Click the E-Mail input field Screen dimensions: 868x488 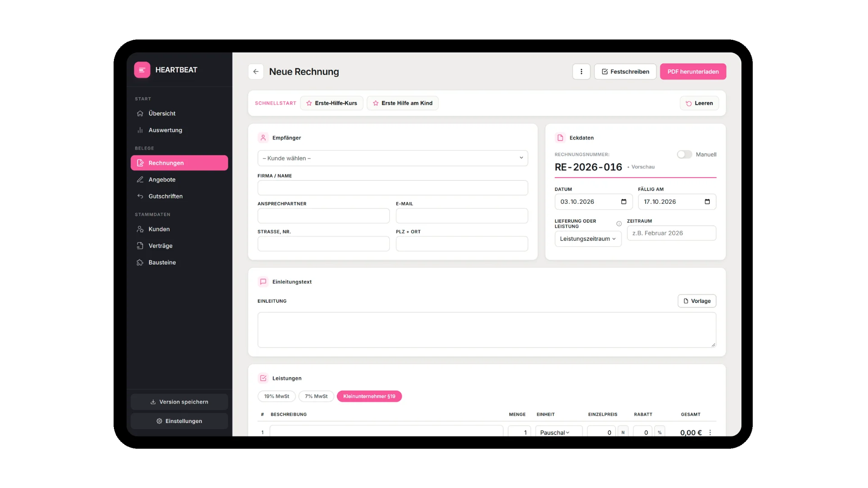click(x=462, y=216)
